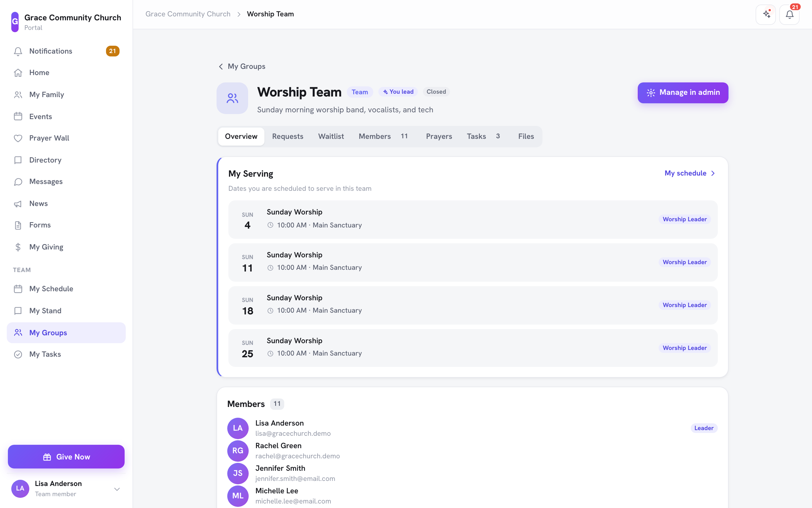Expand the Lisa Anderson account menu
This screenshot has width=812, height=508.
pos(66,489)
